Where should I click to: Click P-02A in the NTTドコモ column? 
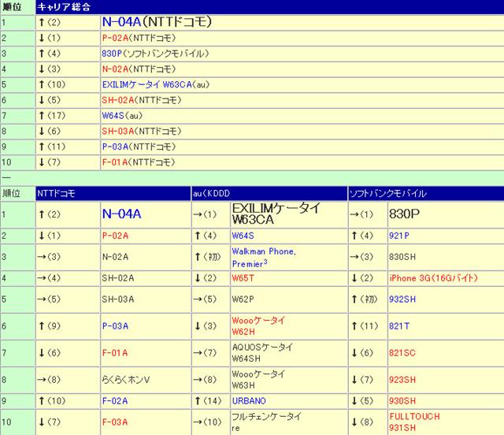(x=115, y=236)
